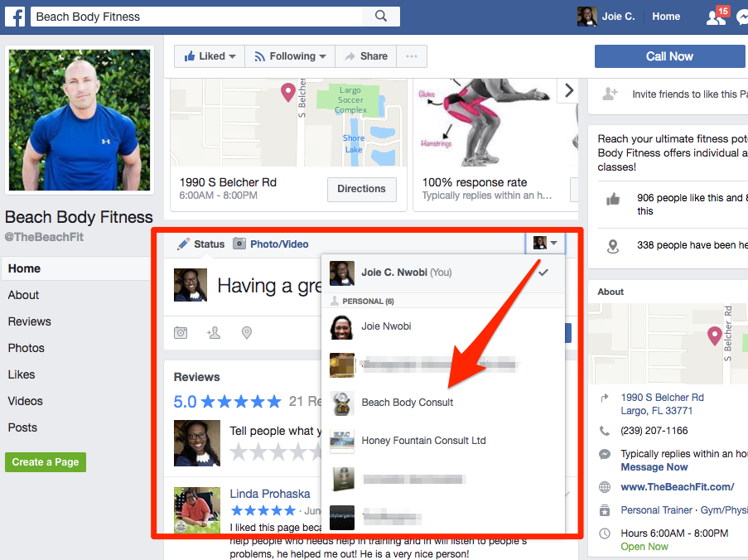Click Invite friends to like this Page
Screen dimensions: 748x560
point(690,94)
